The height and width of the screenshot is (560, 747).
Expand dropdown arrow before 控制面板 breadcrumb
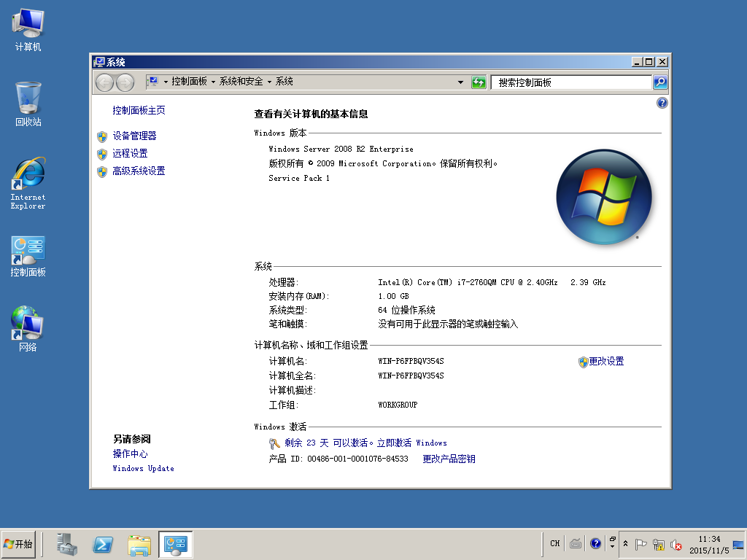(x=166, y=82)
